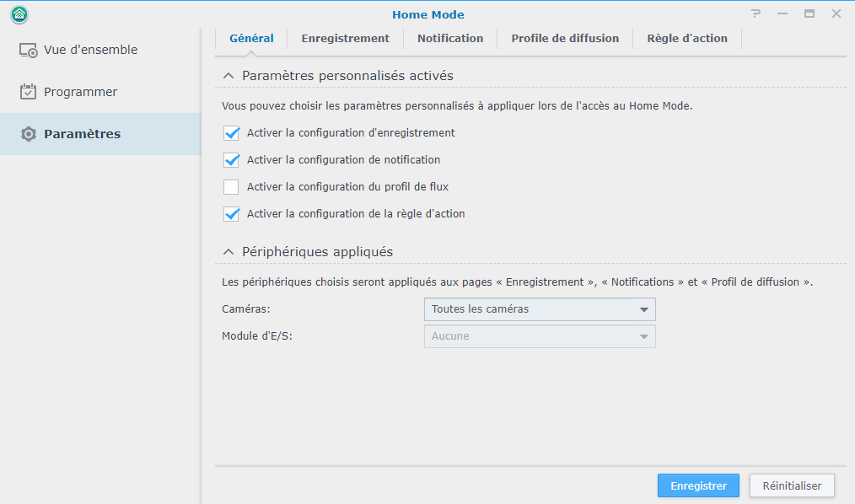Disable the recording configuration checkbox

point(232,133)
